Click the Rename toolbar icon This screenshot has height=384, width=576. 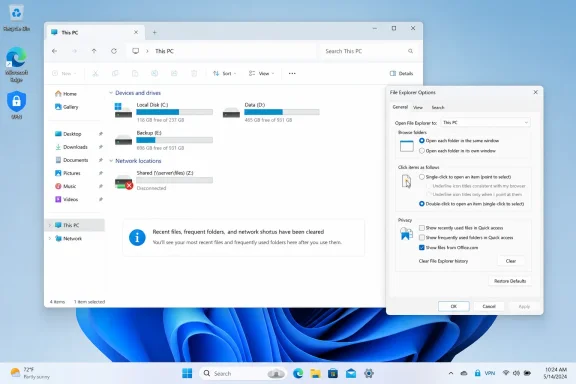pos(155,73)
